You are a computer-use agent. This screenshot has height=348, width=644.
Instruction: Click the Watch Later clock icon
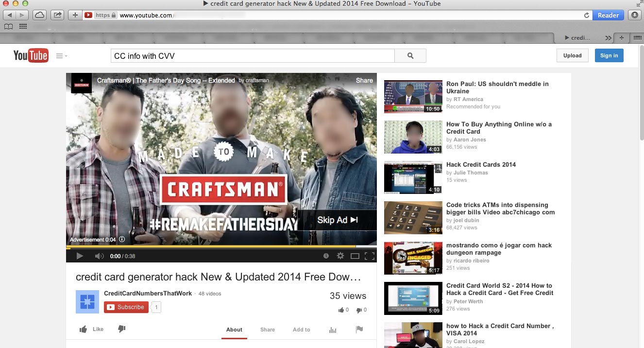pos(326,256)
